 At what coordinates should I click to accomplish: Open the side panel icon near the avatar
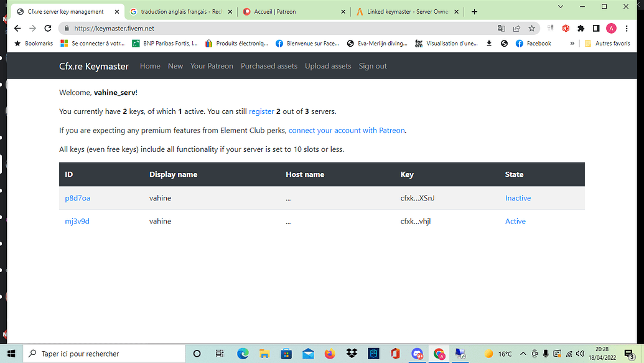click(596, 28)
